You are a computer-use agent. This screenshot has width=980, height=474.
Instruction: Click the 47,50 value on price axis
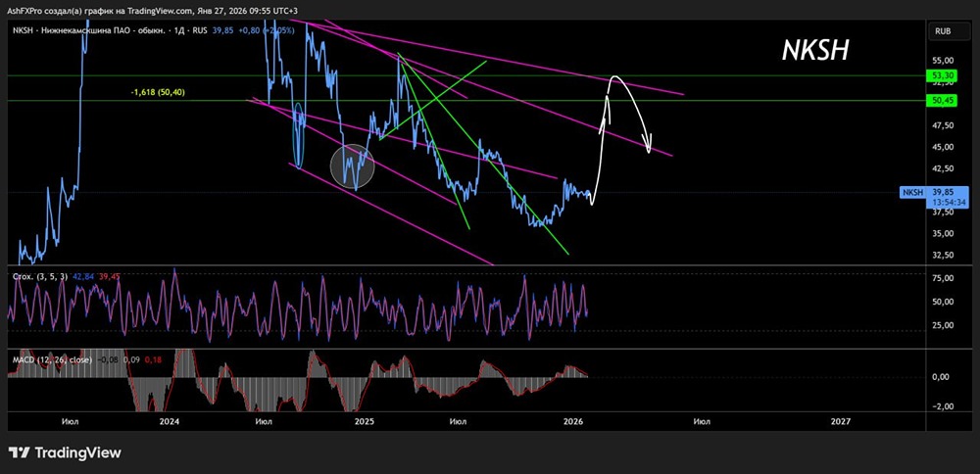942,125
